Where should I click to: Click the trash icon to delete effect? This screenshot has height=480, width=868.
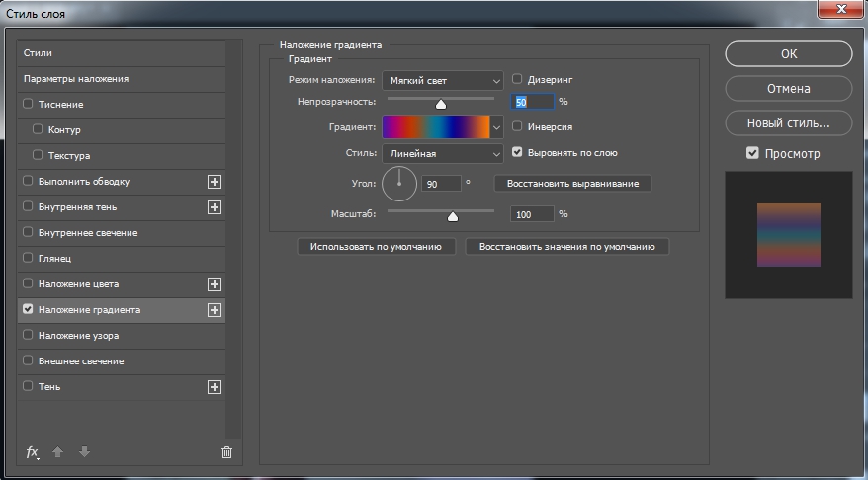tap(226, 452)
